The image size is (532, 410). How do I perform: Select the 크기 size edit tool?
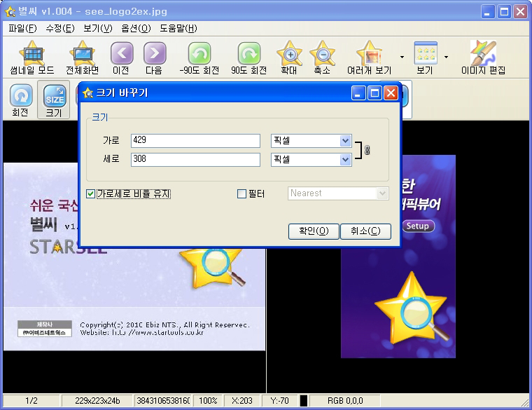coord(54,100)
